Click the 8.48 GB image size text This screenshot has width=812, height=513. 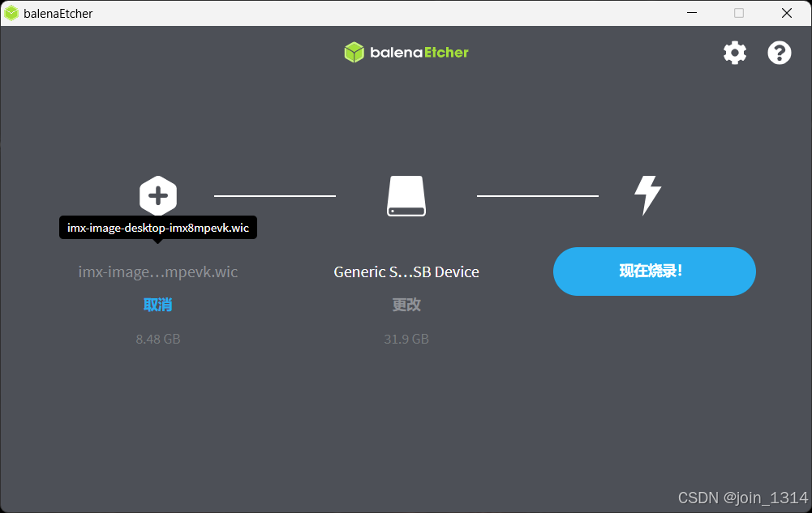158,340
